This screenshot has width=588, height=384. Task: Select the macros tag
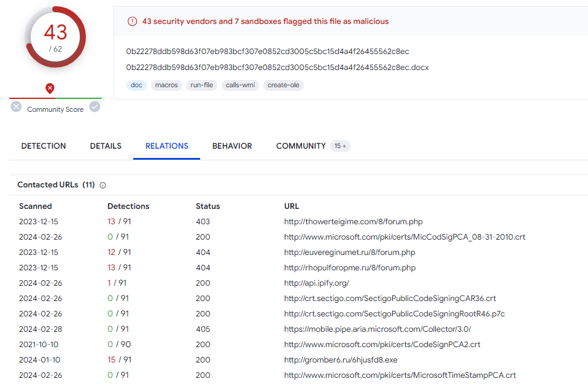166,85
